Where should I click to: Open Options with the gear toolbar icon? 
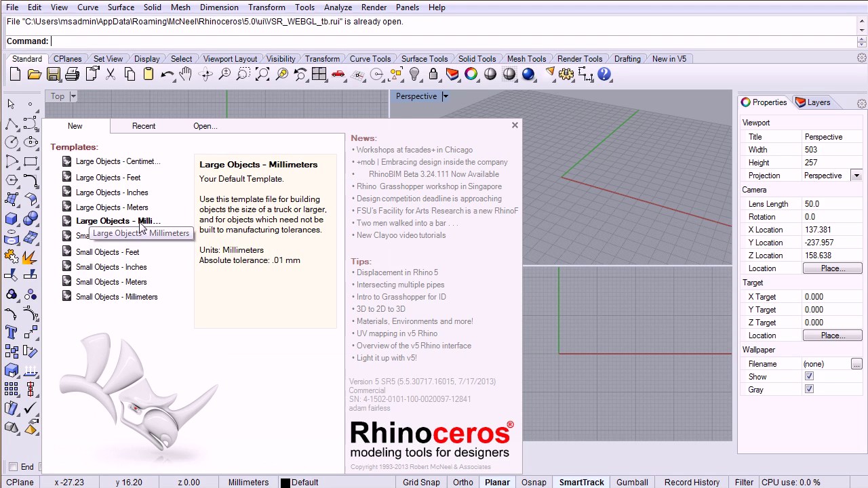click(566, 75)
